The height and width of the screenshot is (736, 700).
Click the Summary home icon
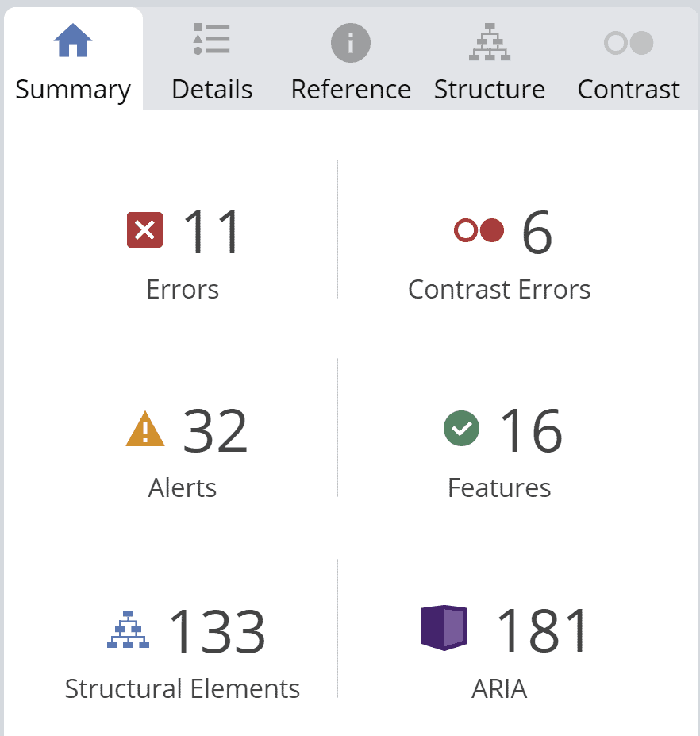(x=73, y=40)
